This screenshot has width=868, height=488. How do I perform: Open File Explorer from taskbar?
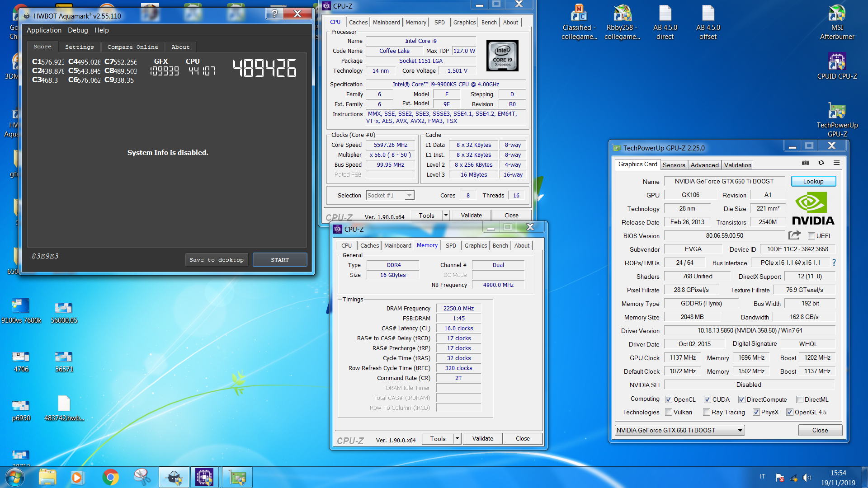(x=47, y=477)
